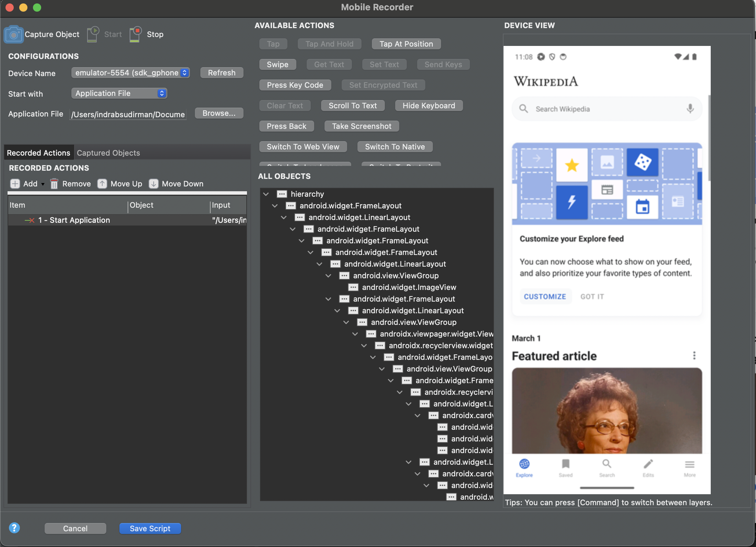The image size is (756, 547).
Task: Click the Stop recording icon
Action: (135, 34)
